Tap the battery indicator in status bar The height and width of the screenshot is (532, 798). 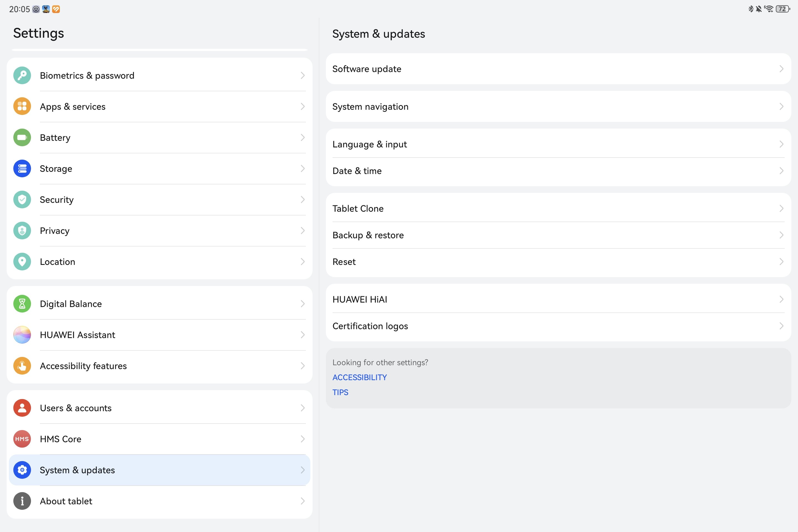coord(782,9)
